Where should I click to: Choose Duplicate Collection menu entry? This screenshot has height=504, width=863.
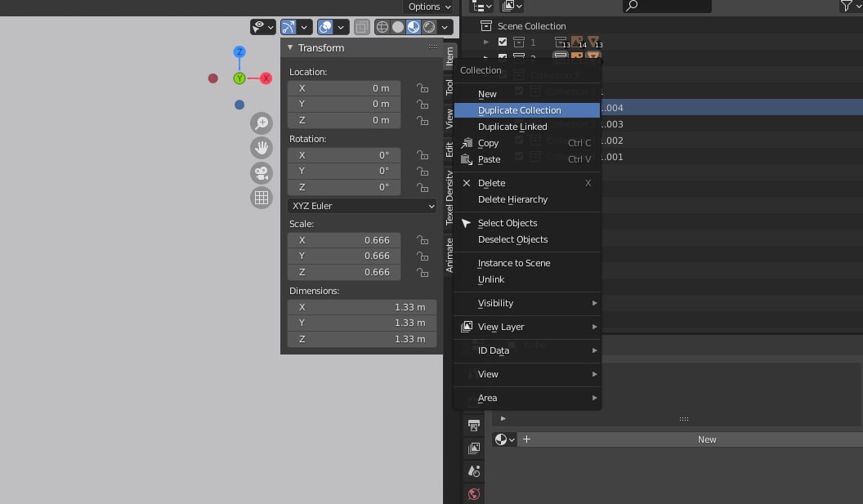(x=527, y=110)
